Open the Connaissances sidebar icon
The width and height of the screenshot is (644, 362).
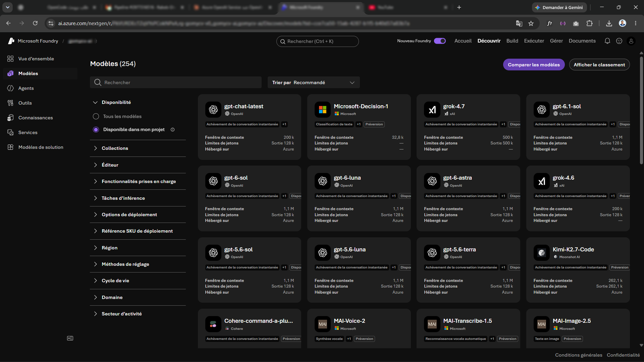point(10,118)
